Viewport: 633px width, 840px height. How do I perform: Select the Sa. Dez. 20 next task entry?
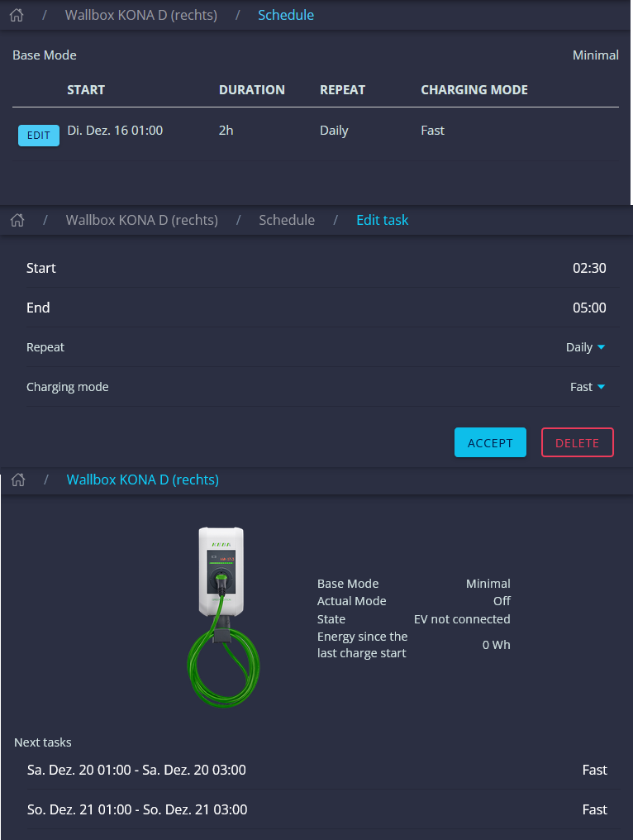tap(136, 770)
